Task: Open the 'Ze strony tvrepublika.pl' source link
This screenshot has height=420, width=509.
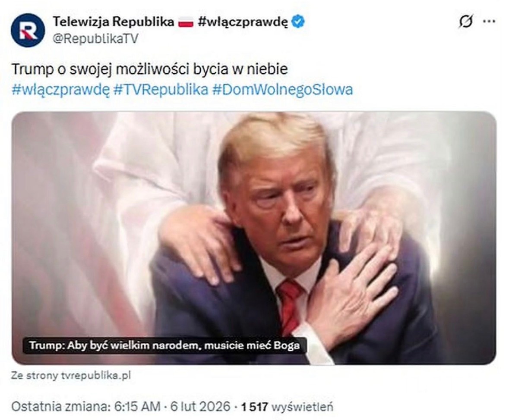Action: pos(71,376)
